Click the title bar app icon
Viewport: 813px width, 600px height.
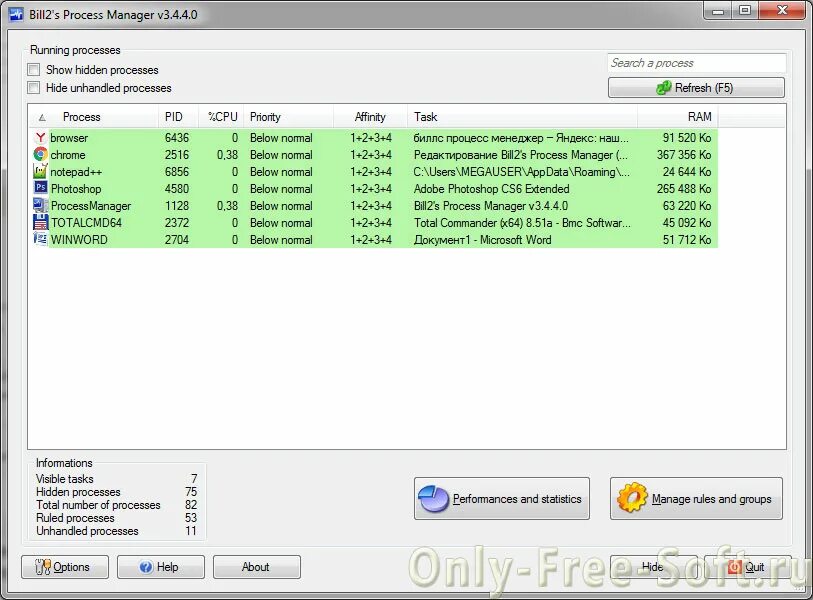tap(17, 15)
